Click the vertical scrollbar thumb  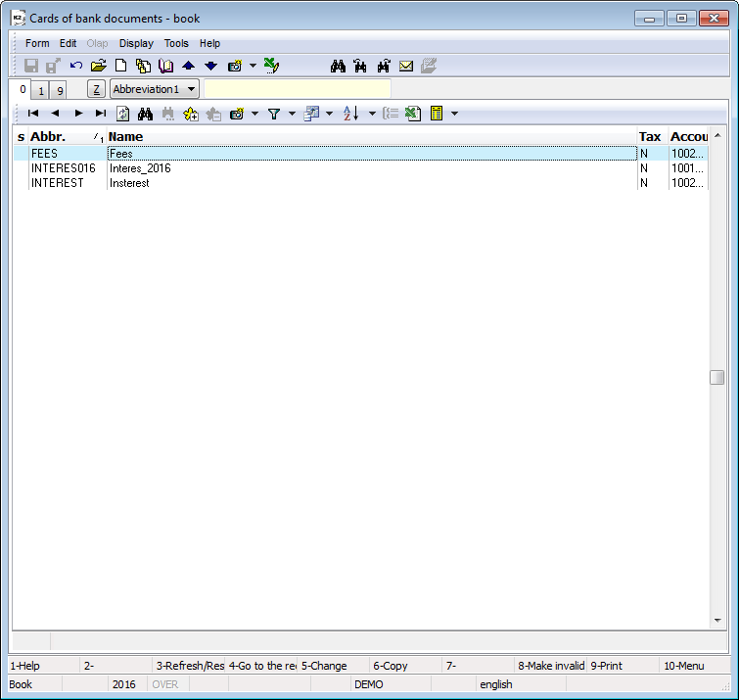[716, 377]
